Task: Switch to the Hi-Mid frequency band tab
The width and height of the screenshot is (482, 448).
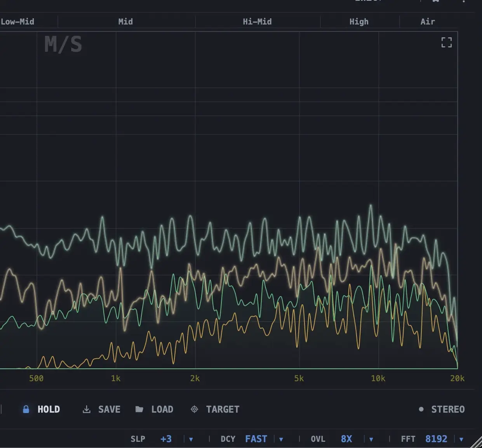Action: point(258,22)
